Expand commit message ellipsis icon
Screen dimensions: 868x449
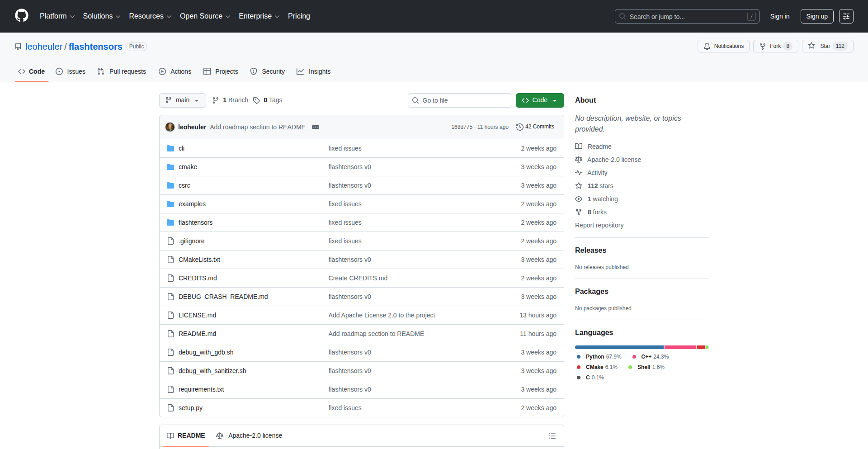tap(316, 127)
